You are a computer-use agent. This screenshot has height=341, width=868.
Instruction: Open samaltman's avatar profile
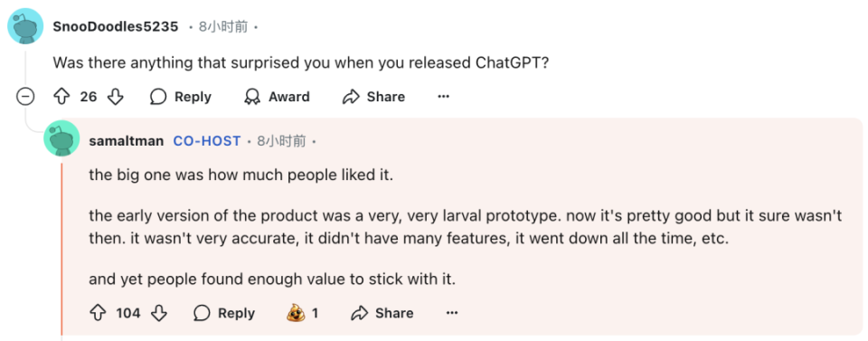coord(62,138)
